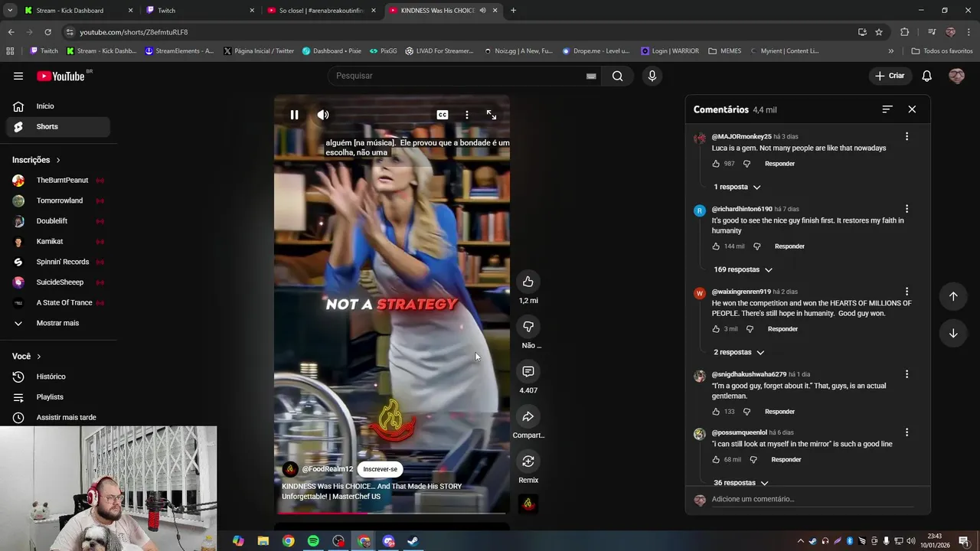Open Spotify from the taskbar

313,541
